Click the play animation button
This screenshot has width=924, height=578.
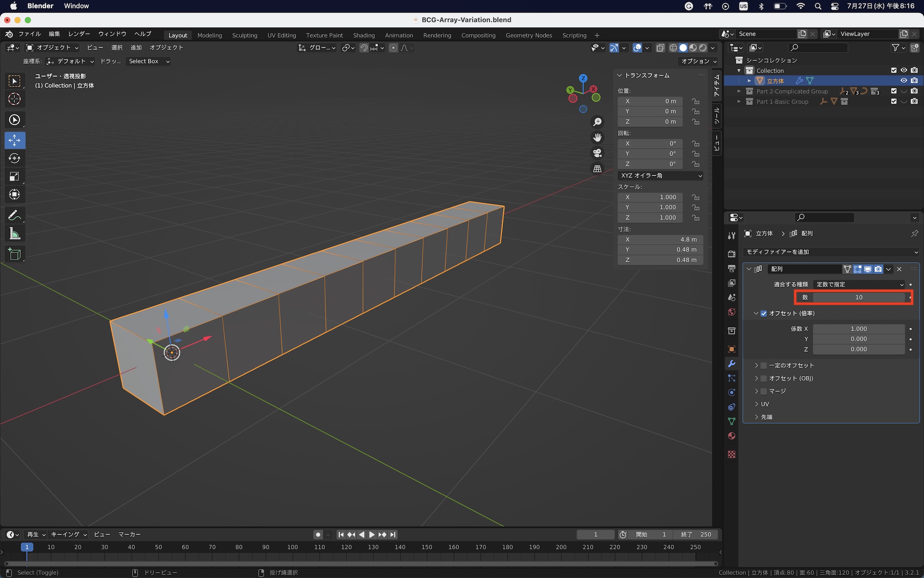pos(372,535)
